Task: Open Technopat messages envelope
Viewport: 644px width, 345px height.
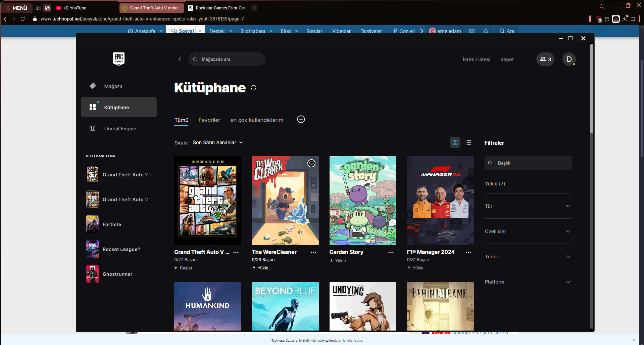Action: click(472, 31)
